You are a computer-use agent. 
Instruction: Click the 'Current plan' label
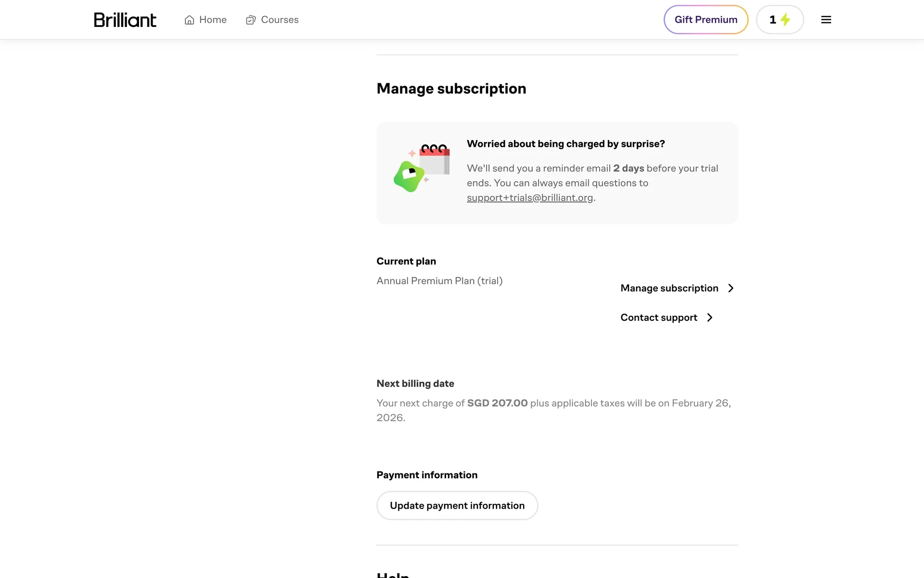tap(406, 261)
